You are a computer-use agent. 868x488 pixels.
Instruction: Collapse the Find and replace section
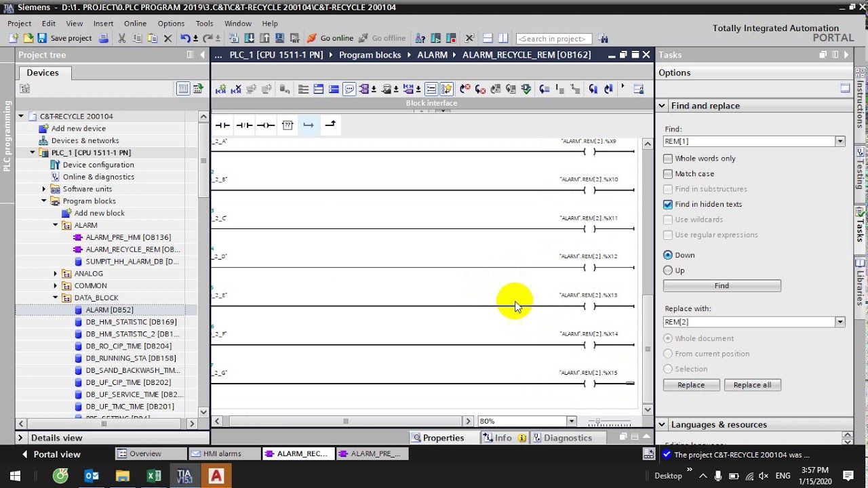click(662, 106)
